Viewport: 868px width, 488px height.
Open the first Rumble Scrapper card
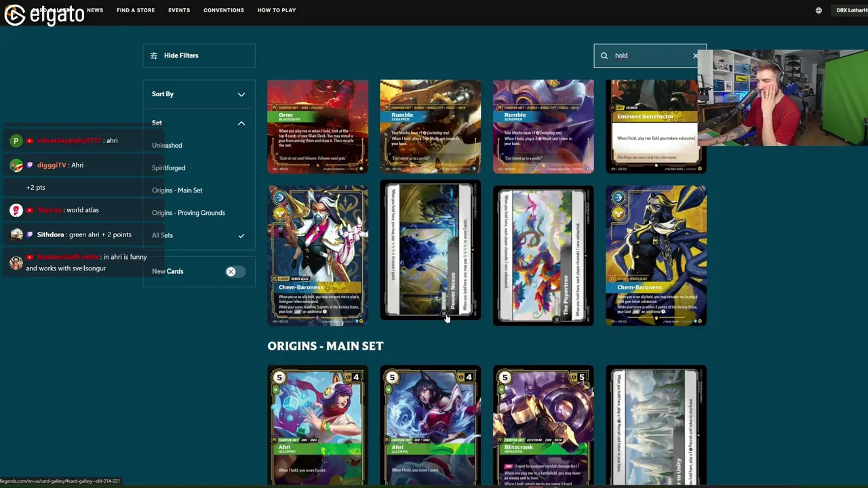point(431,127)
